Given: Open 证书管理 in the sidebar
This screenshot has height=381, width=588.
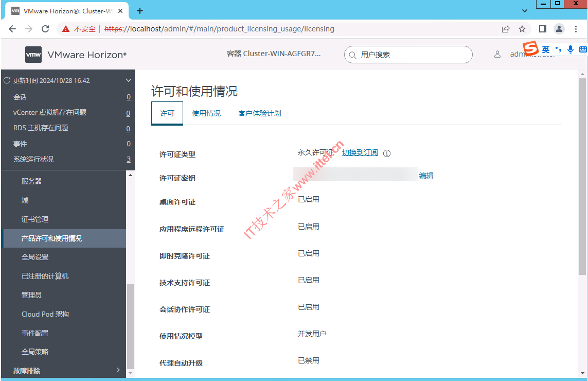Looking at the screenshot, I should pos(35,219).
